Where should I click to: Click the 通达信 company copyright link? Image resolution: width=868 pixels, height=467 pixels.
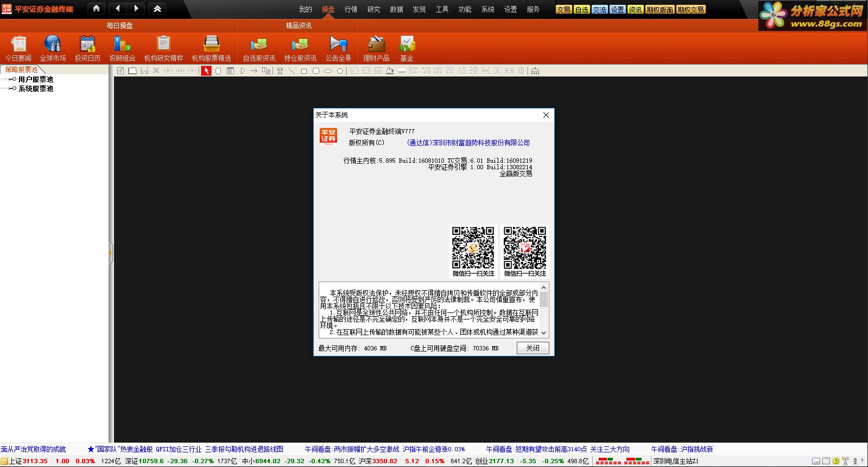468,143
